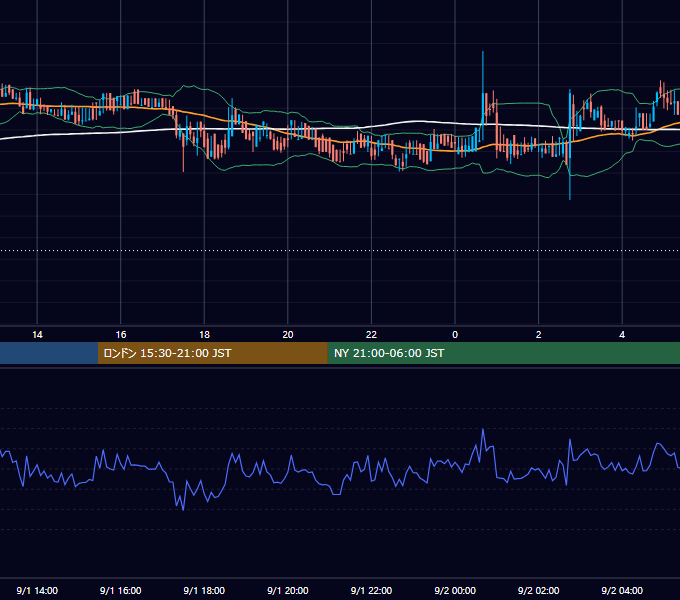Image resolution: width=680 pixels, height=600 pixels.
Task: Click the tall upward candle spike after midnight
Action: (x=483, y=95)
